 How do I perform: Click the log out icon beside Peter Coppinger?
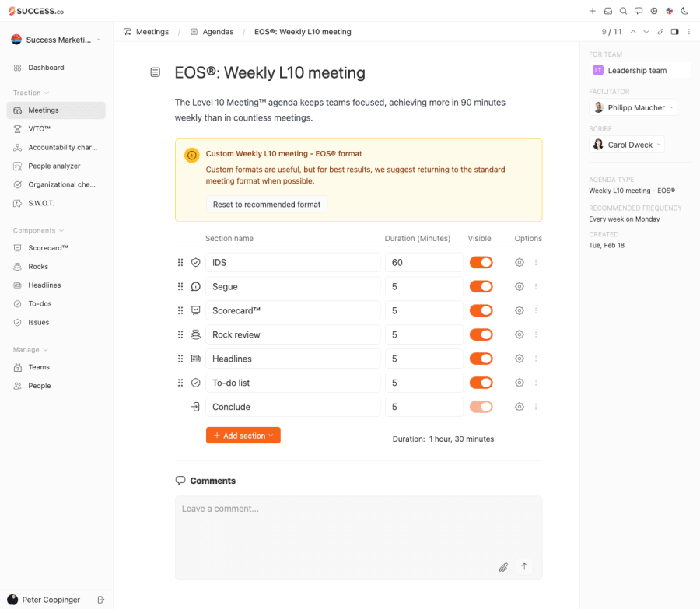coord(101,600)
